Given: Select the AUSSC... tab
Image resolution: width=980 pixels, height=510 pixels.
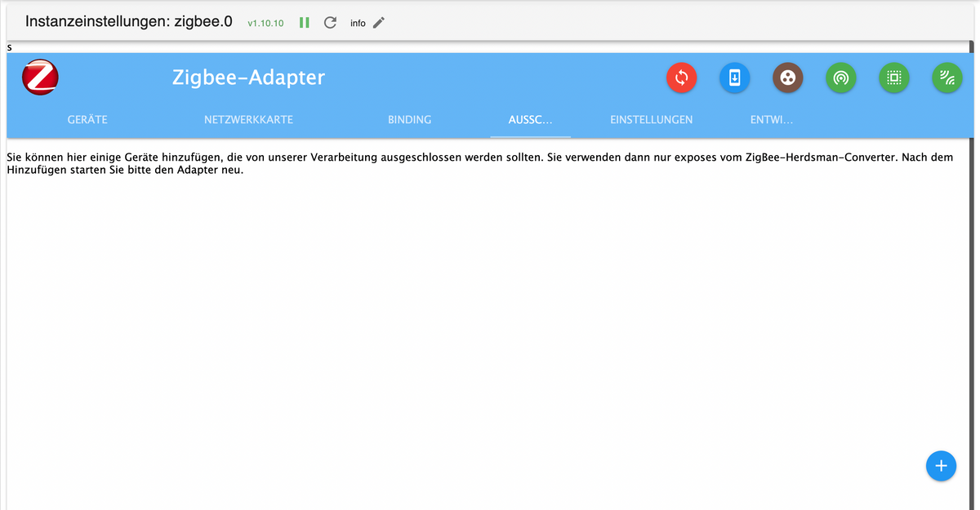Looking at the screenshot, I should click(x=530, y=119).
